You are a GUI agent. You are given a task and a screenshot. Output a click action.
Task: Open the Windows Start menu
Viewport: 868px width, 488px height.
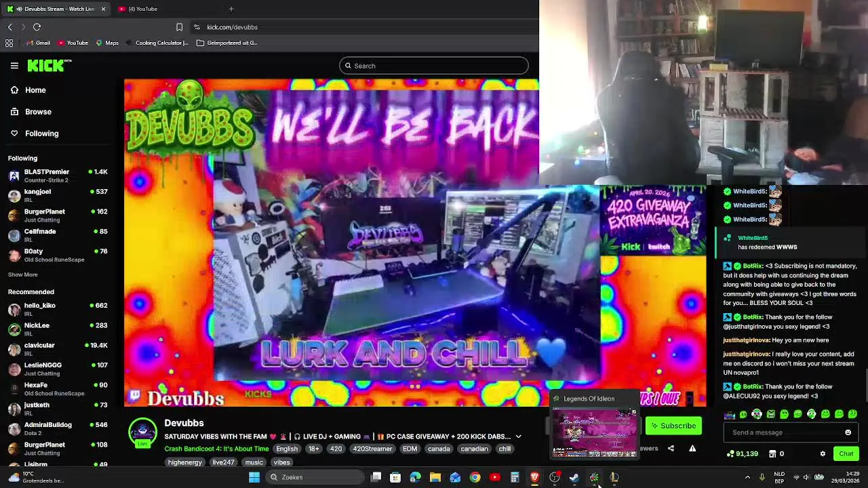tap(254, 477)
